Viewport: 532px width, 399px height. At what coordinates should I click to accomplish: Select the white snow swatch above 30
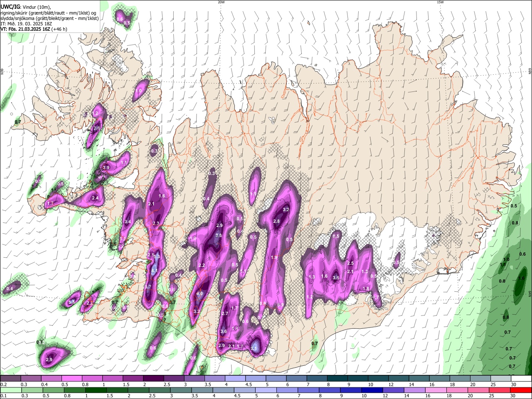pos(521,379)
